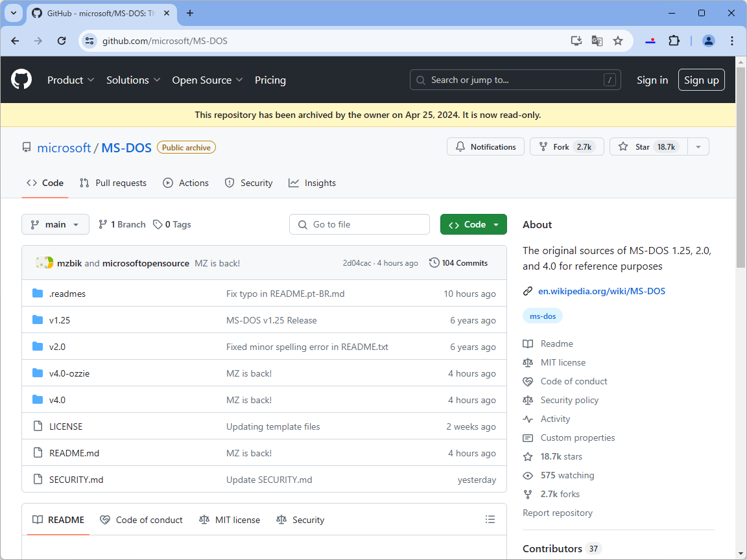Screen dimensions: 747x560
Task: Toggle the README outline list view icon
Action: click(x=490, y=519)
